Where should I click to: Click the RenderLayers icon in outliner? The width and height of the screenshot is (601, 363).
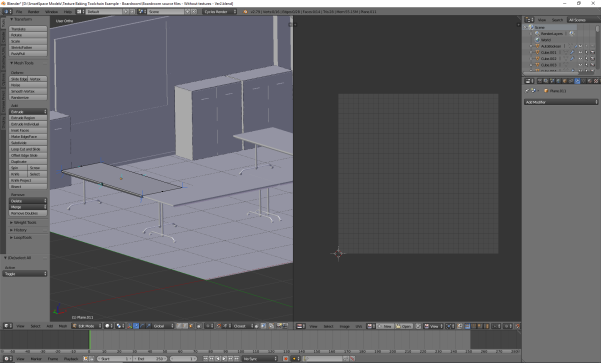pyautogui.click(x=537, y=33)
